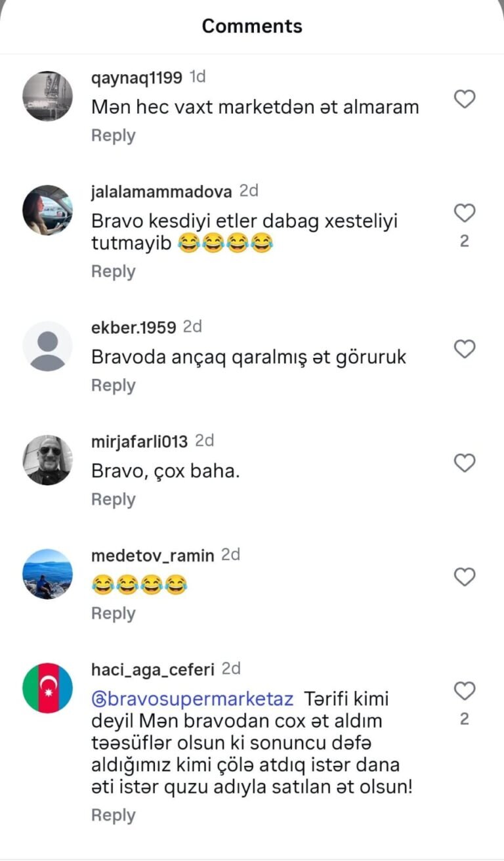Open qaynaq1199's profile picture
Screen dimensions: 504x861
click(47, 96)
